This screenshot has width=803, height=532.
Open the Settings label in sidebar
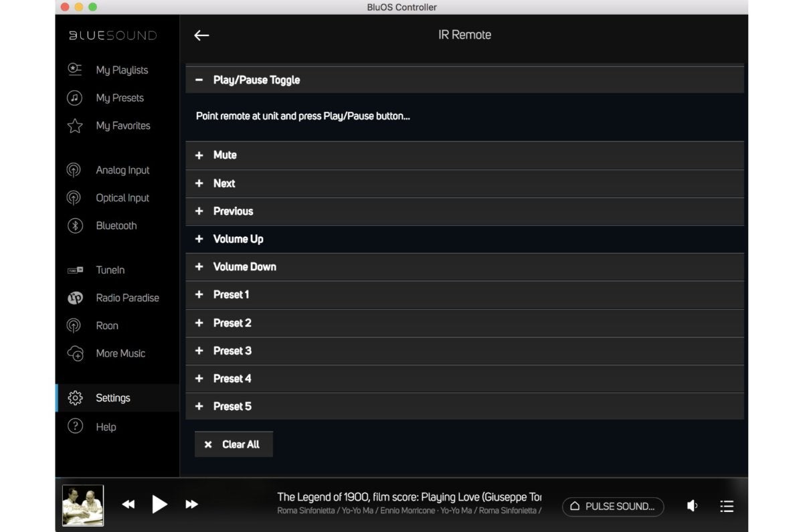pos(113,398)
